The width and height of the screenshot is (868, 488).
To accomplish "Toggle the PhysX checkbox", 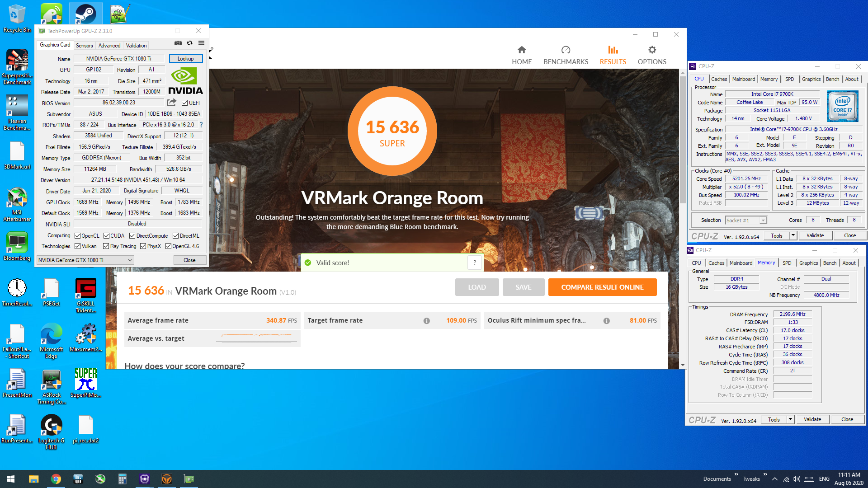I will [143, 246].
